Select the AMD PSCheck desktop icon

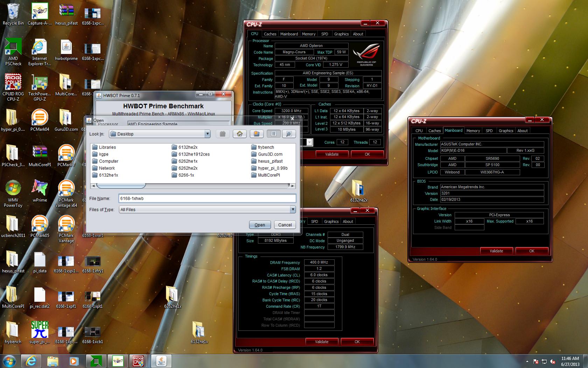(x=13, y=52)
